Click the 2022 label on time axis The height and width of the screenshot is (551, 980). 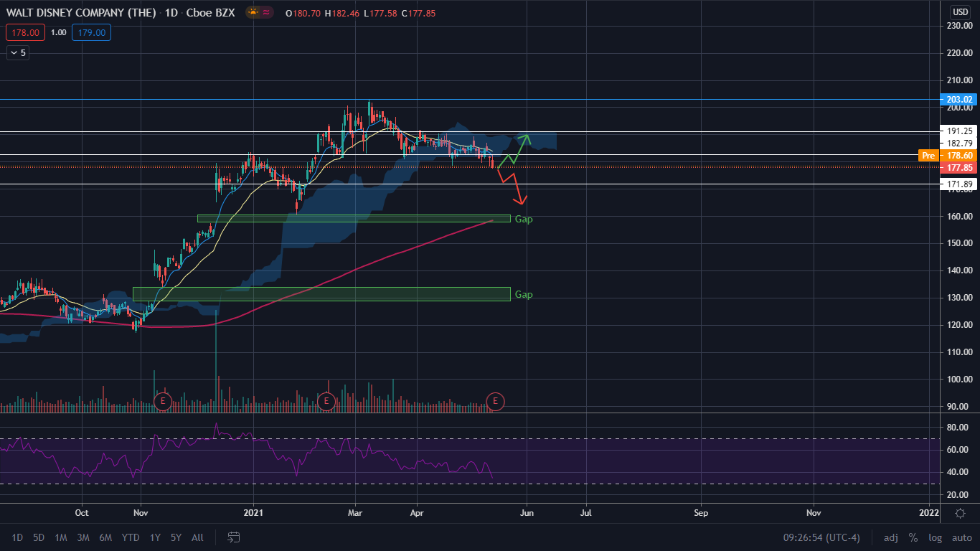click(x=929, y=512)
